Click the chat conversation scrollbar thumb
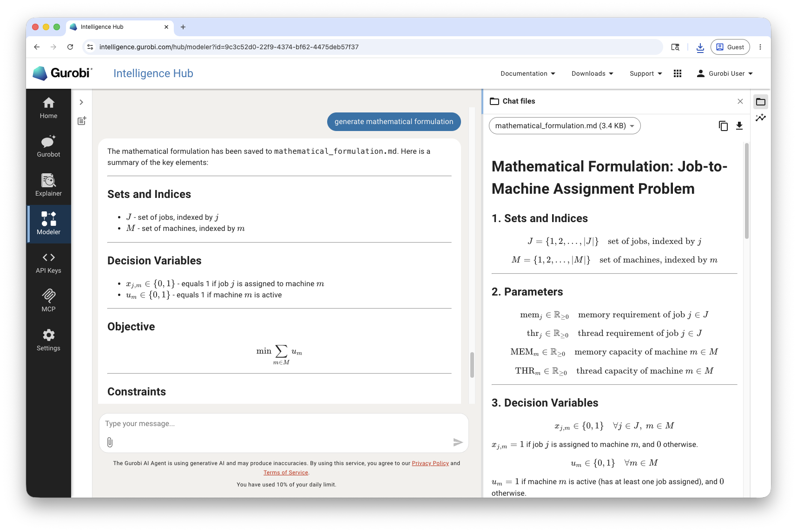The height and width of the screenshot is (532, 797). pos(472,365)
